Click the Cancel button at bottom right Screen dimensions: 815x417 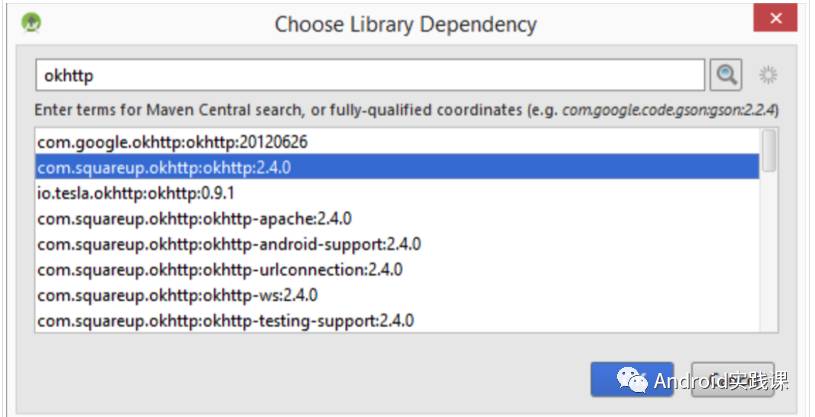pos(732,380)
